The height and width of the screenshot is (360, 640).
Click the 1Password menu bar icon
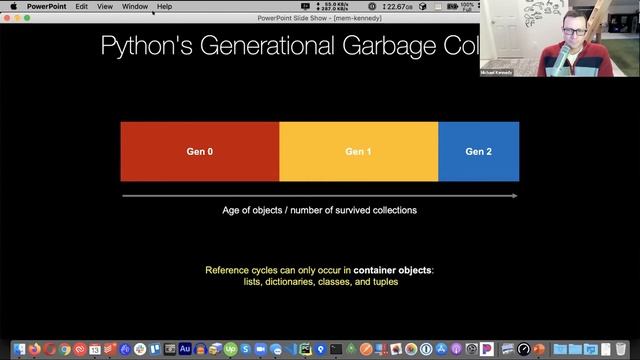[372, 7]
